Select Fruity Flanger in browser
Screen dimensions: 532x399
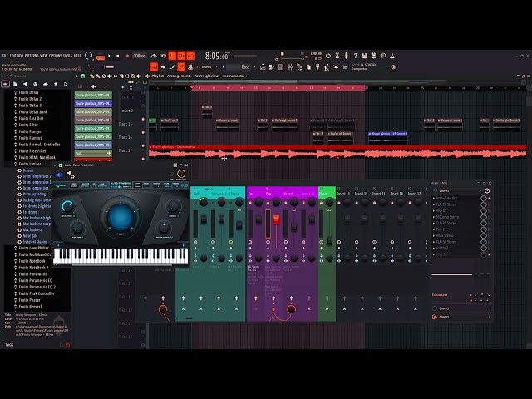[30, 131]
